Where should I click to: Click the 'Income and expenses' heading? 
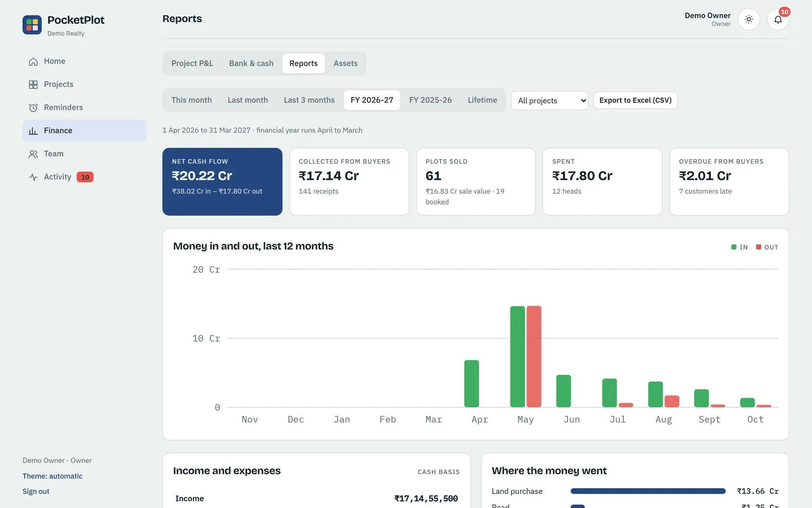(x=227, y=471)
